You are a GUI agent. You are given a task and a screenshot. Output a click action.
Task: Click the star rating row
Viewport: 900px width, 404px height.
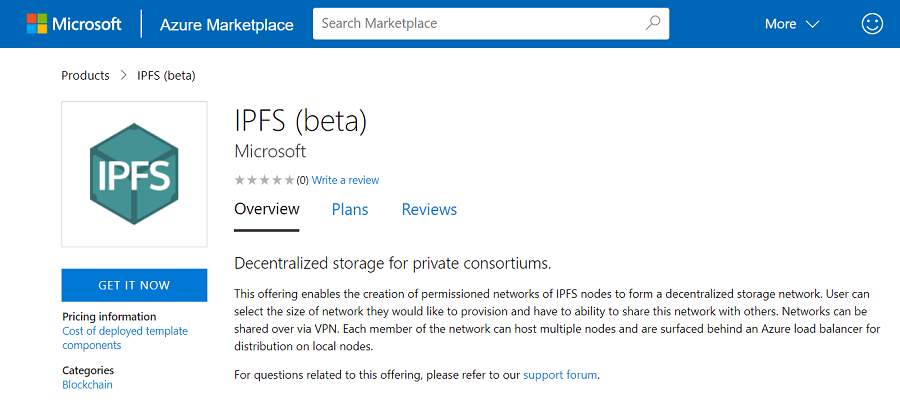click(x=264, y=180)
